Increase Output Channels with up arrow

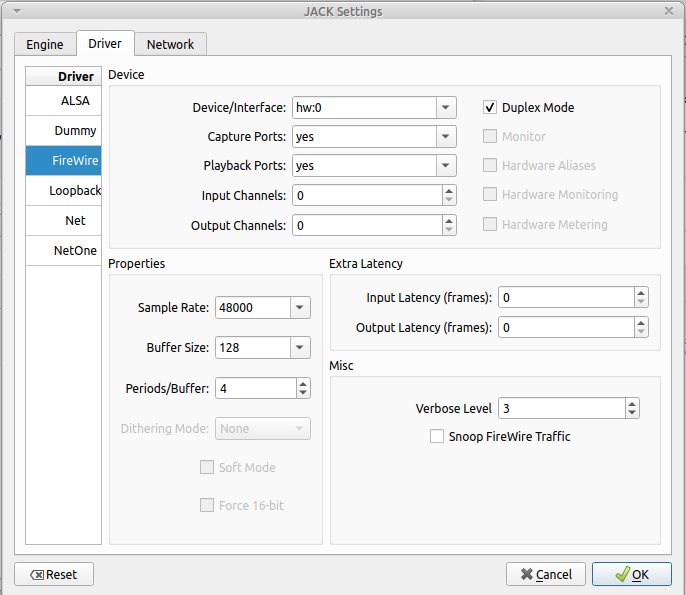point(449,221)
